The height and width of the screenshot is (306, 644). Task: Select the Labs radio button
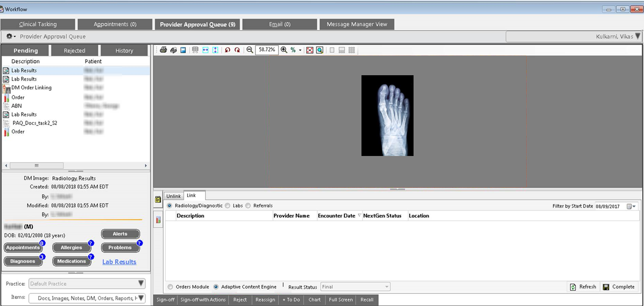227,206
